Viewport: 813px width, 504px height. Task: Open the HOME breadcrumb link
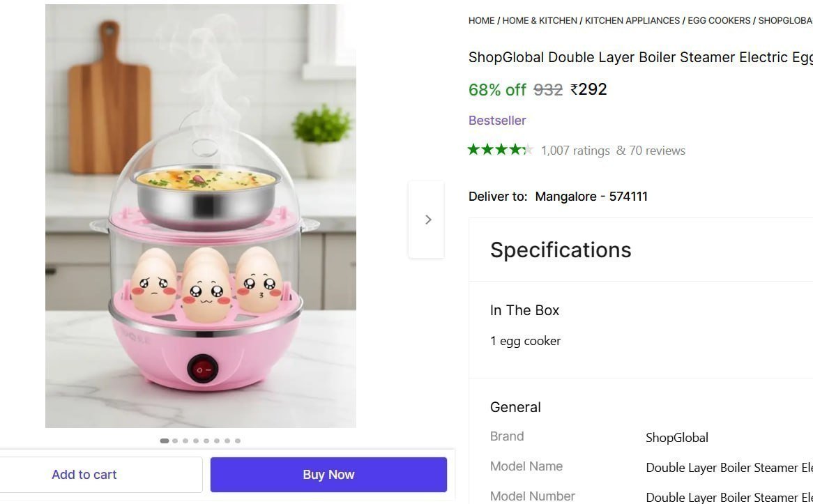[481, 20]
